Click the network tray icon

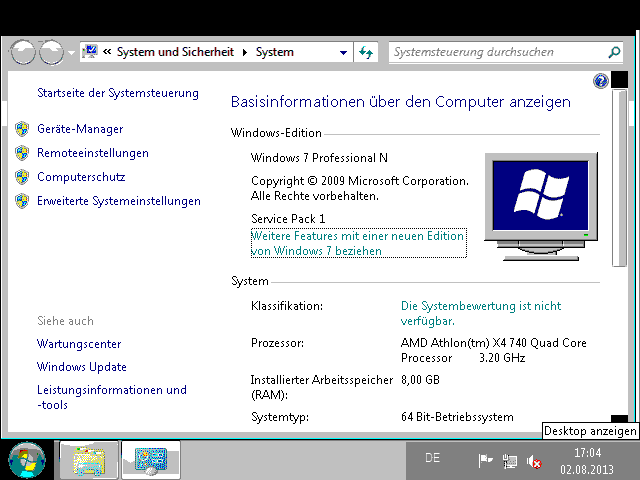pos(509,461)
